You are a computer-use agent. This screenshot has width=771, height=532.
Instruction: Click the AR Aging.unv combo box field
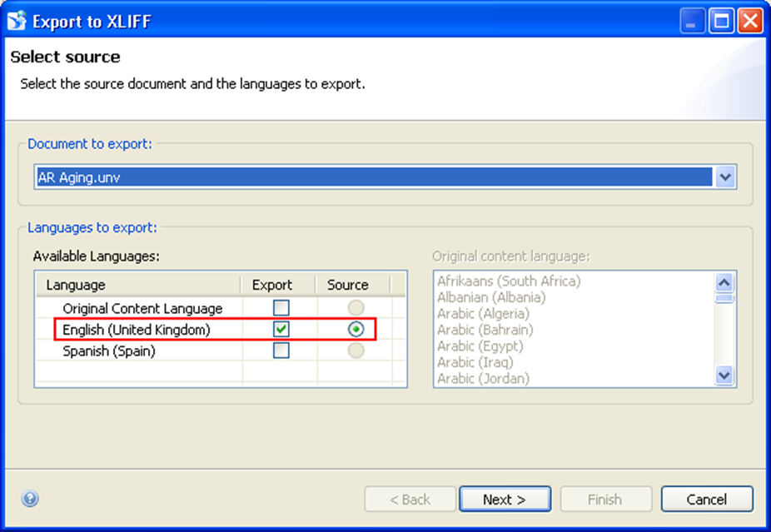click(373, 177)
